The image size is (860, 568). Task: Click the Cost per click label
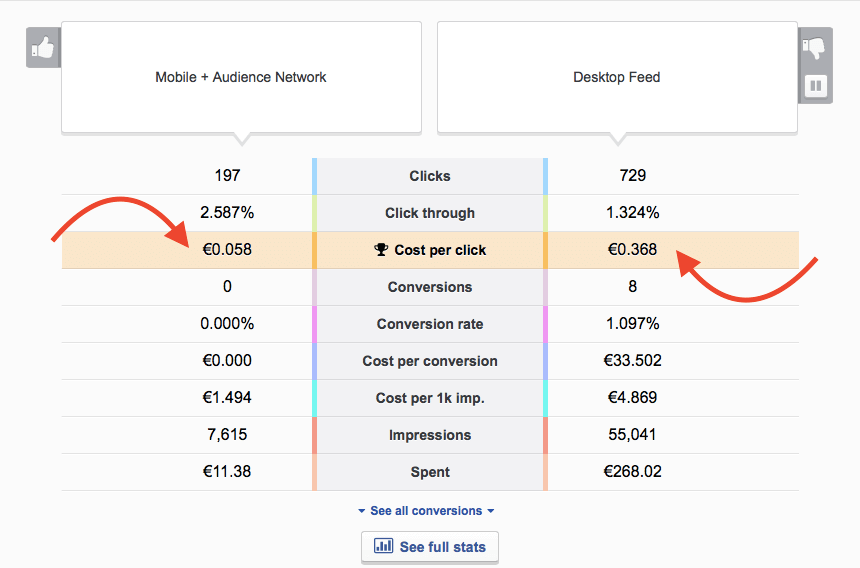(440, 250)
